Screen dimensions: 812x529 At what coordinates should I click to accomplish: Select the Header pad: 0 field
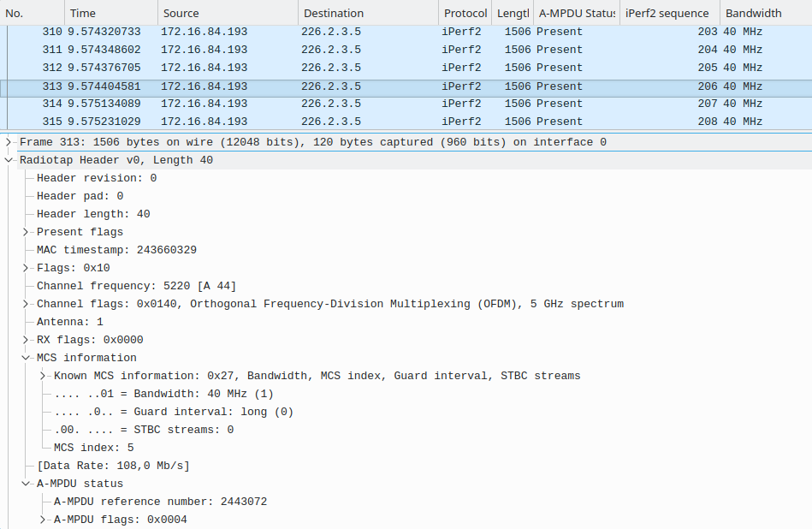coord(80,196)
